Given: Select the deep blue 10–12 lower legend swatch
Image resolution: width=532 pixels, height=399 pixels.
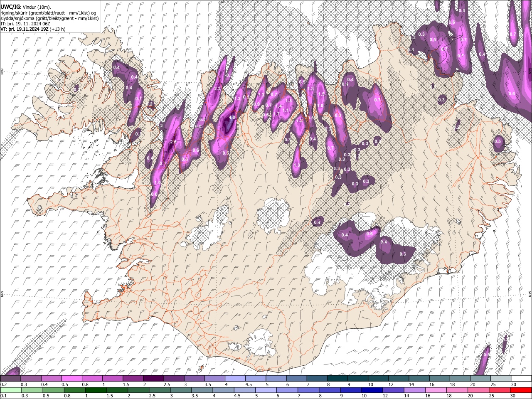Looking at the screenshot, I should [x=373, y=390].
